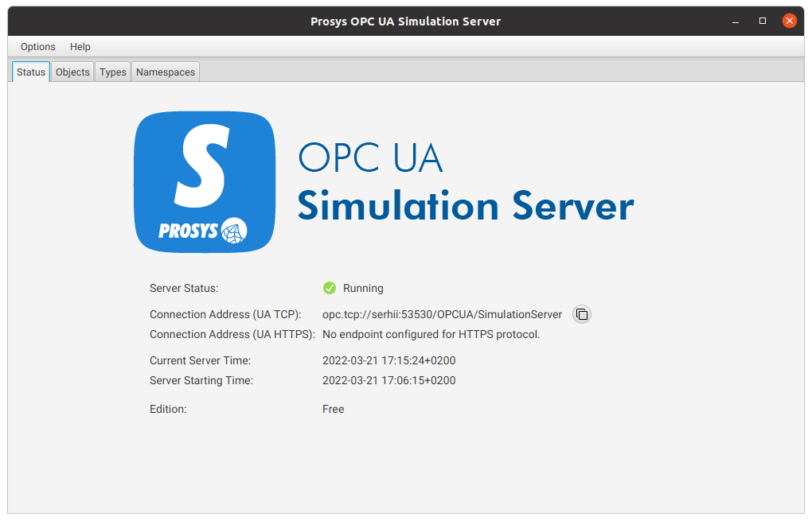Close the Prosys OPC UA Simulation Server window
The height and width of the screenshot is (521, 812).
tap(789, 21)
